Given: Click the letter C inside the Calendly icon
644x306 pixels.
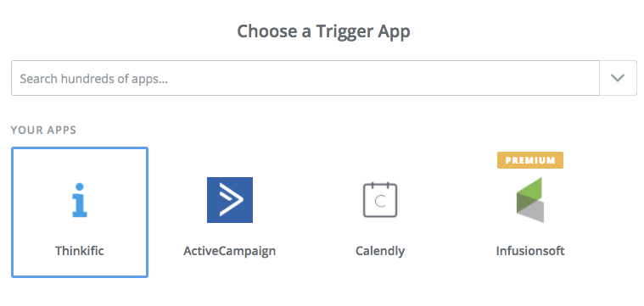Looking at the screenshot, I should pos(380,202).
